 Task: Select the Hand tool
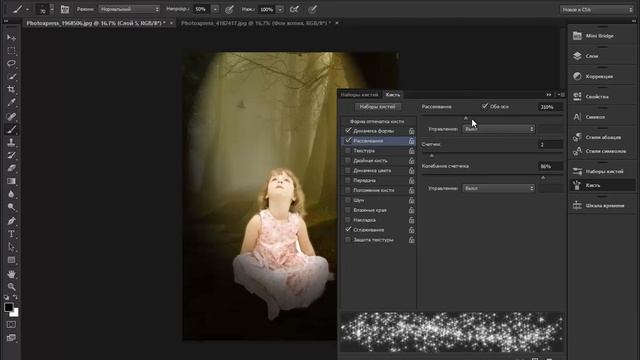tap(11, 274)
